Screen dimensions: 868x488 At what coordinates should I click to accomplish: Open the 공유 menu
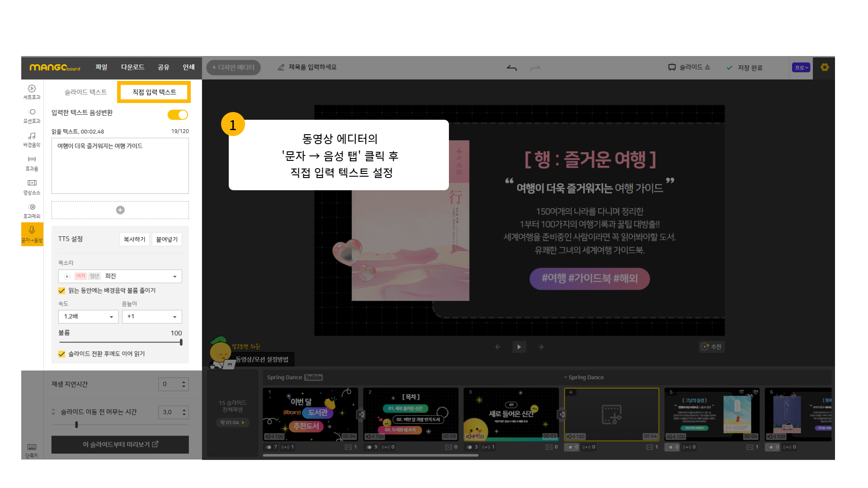(x=163, y=67)
